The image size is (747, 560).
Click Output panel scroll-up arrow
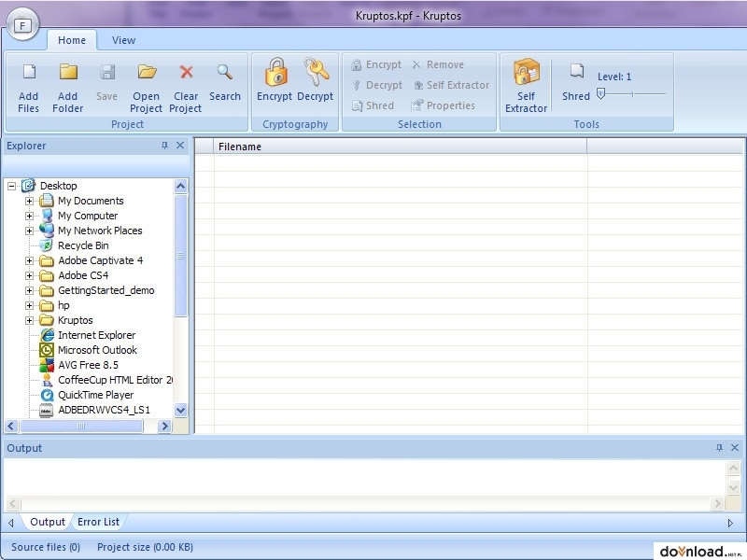734,468
